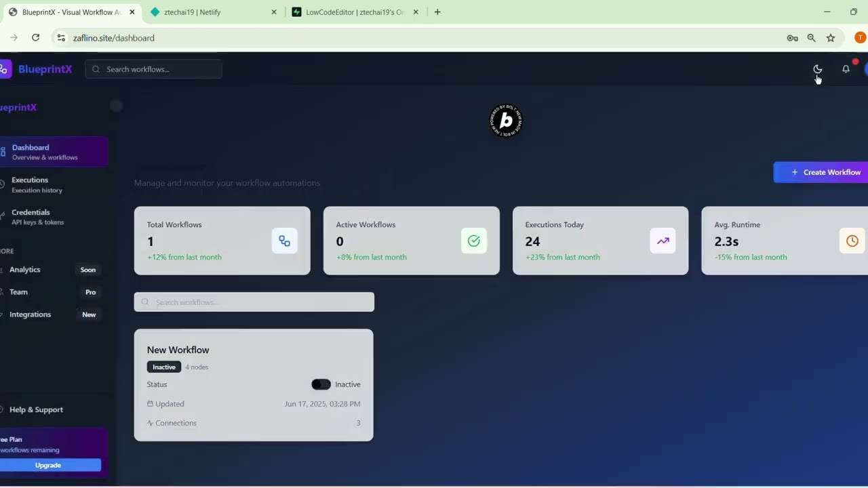Click the "New" badge next to Integrations
This screenshot has width=868, height=488.
(89, 314)
